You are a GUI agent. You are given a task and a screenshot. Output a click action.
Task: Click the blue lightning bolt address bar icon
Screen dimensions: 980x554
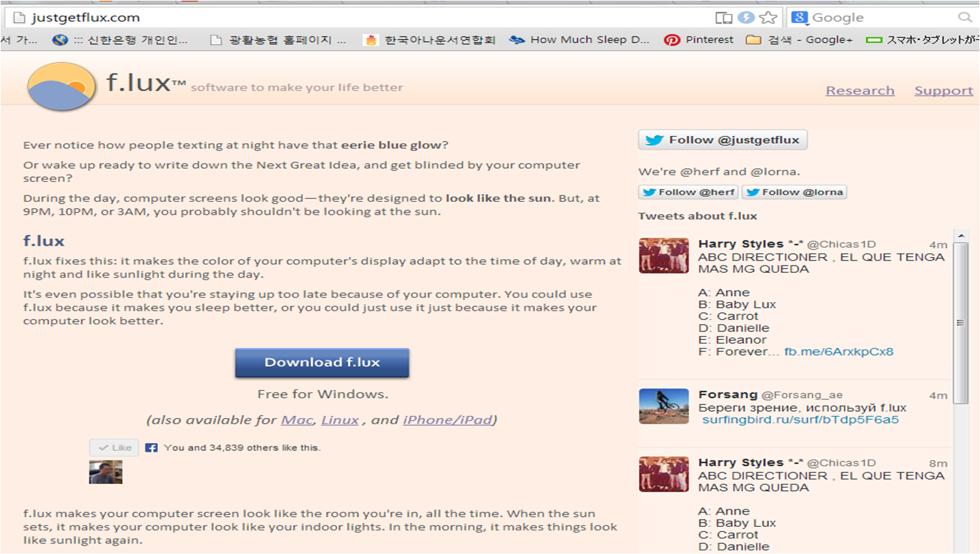pos(746,18)
